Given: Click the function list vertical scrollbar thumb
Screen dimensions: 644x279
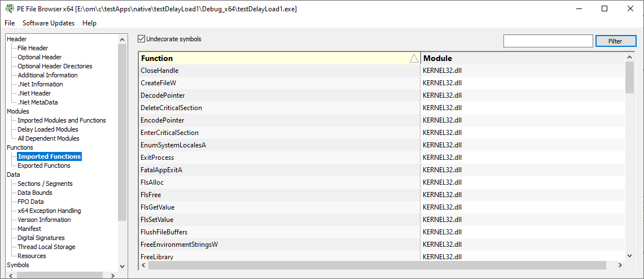Looking at the screenshot, I should tap(630, 77).
